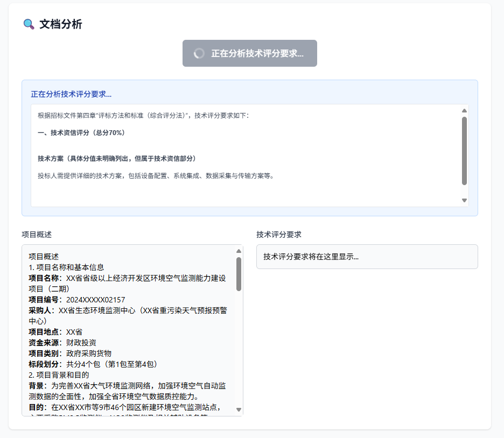Click the 文档分析 page heading
The width and height of the screenshot is (504, 438).
[60, 24]
